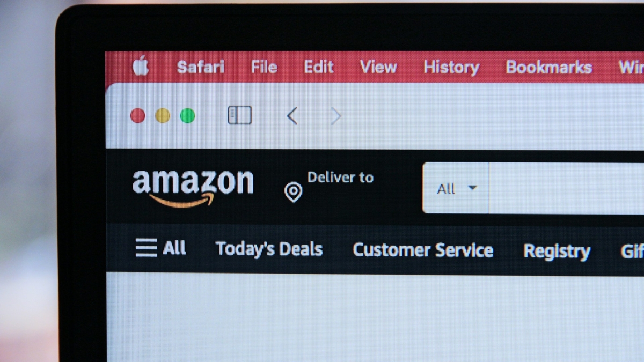This screenshot has width=644, height=362.
Task: Open the Customer Service link
Action: pyautogui.click(x=423, y=250)
